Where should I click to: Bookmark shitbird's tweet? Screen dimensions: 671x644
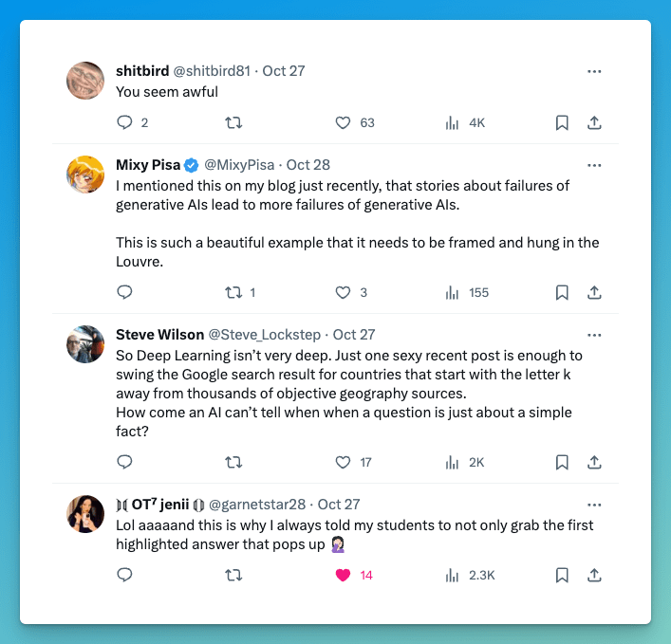click(x=562, y=122)
